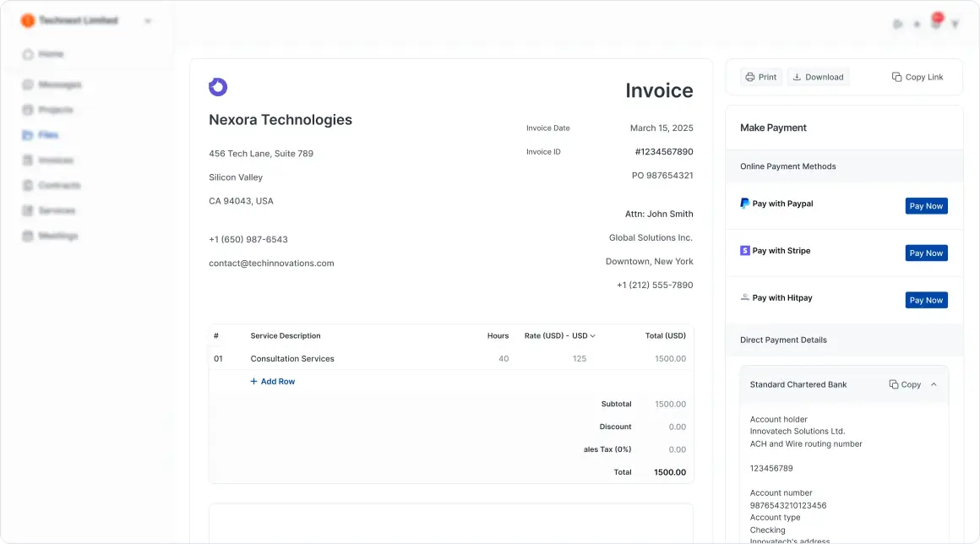This screenshot has width=980, height=544.
Task: Pay Now with Stripe
Action: [x=926, y=253]
